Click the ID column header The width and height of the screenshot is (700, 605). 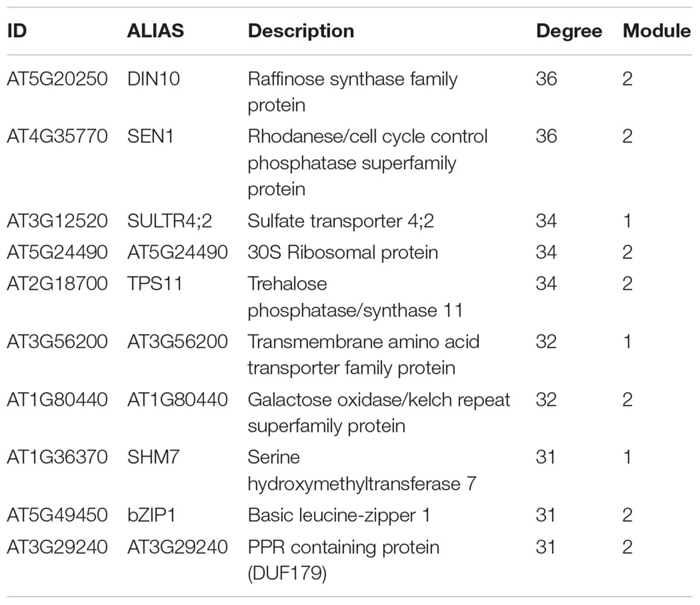17,31
